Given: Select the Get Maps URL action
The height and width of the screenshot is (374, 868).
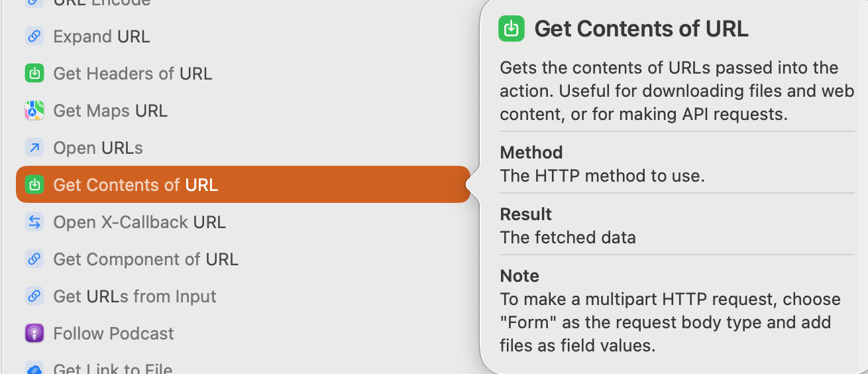Looking at the screenshot, I should [110, 111].
